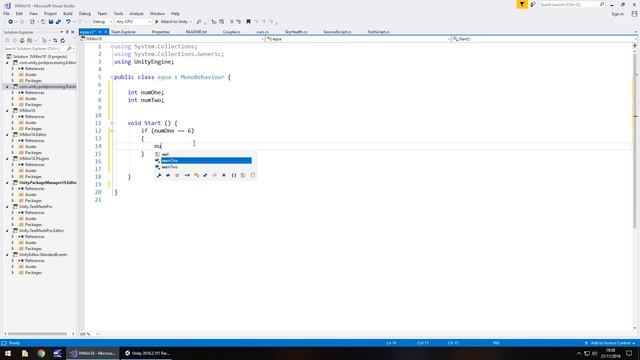Click Home icon in Solution Explorer toolbar
The height and width of the screenshot is (360, 640).
coord(22,40)
